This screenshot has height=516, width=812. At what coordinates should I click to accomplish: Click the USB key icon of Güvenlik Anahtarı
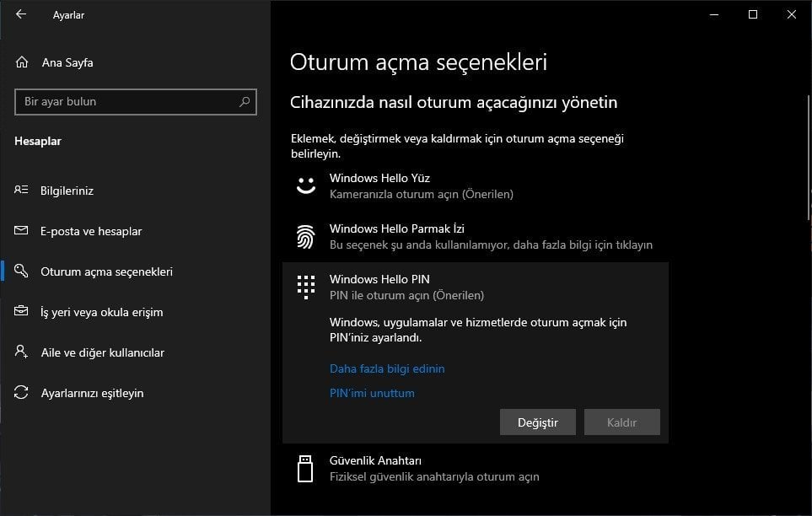pos(305,468)
